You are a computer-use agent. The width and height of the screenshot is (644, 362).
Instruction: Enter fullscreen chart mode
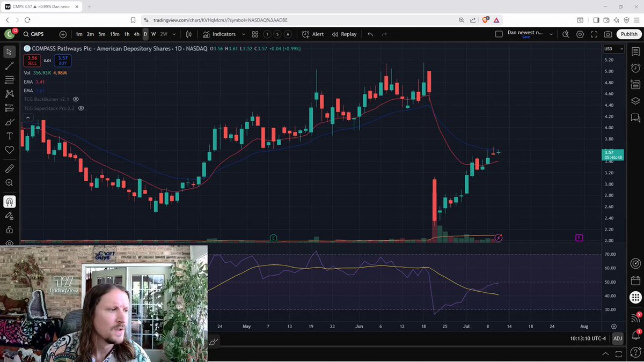coord(594,34)
